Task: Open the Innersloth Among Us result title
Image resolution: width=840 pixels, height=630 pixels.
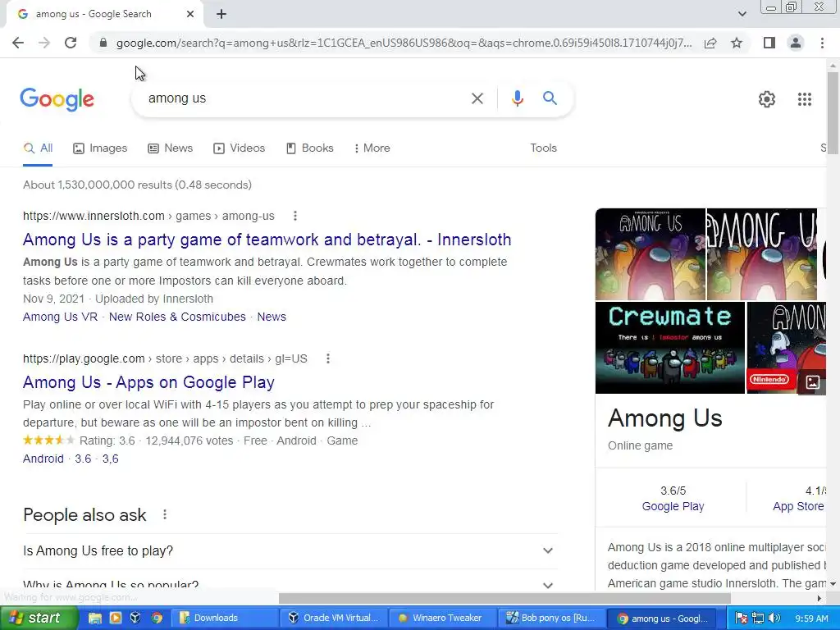Action: pos(267,240)
